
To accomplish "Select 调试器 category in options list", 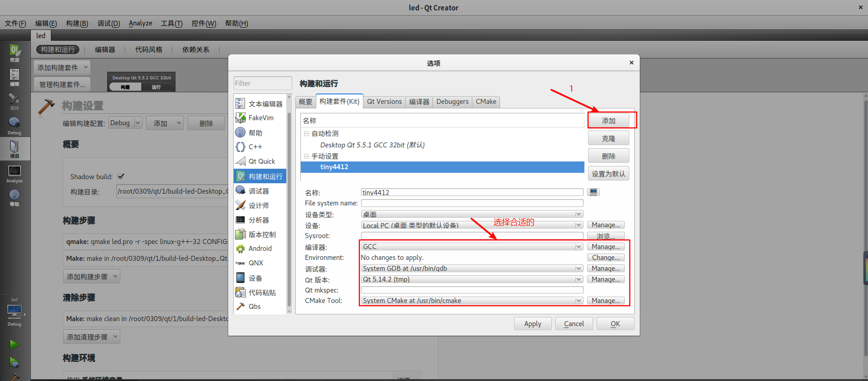I will [260, 191].
